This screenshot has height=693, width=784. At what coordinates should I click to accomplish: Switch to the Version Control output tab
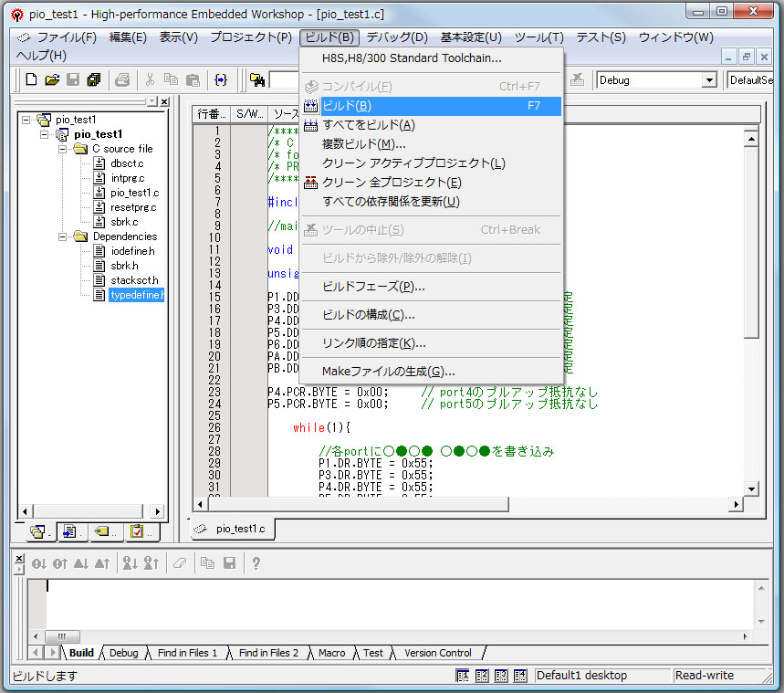pos(438,653)
